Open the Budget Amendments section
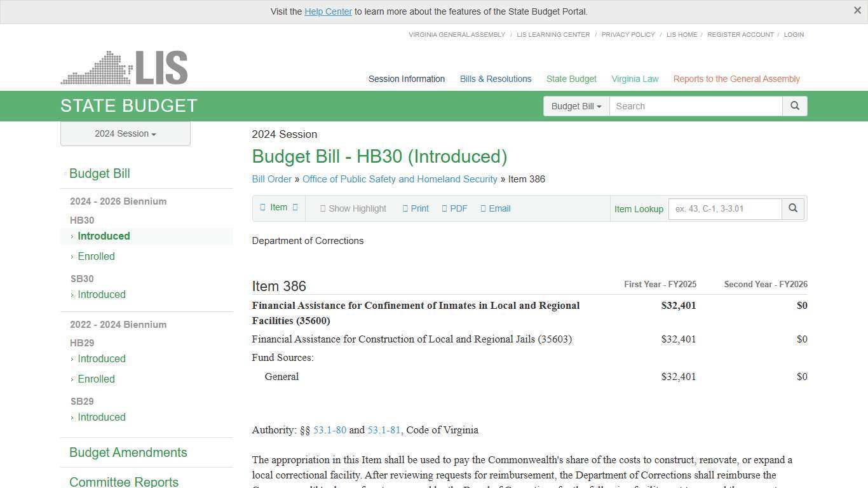 (128, 452)
